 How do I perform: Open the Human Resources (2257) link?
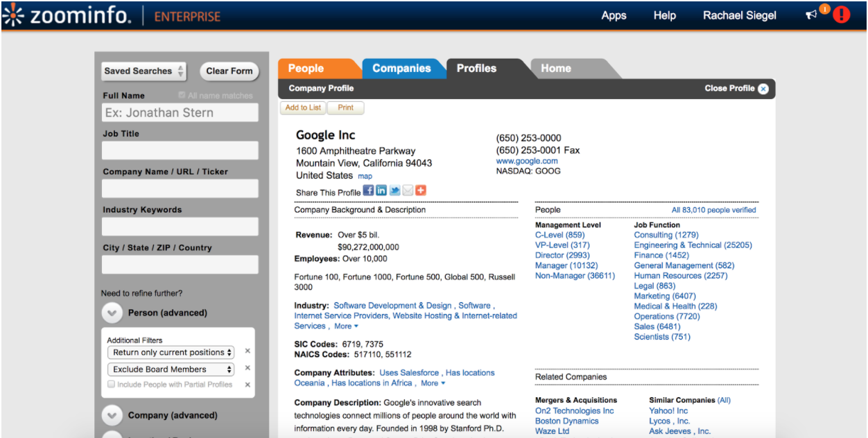coord(681,276)
